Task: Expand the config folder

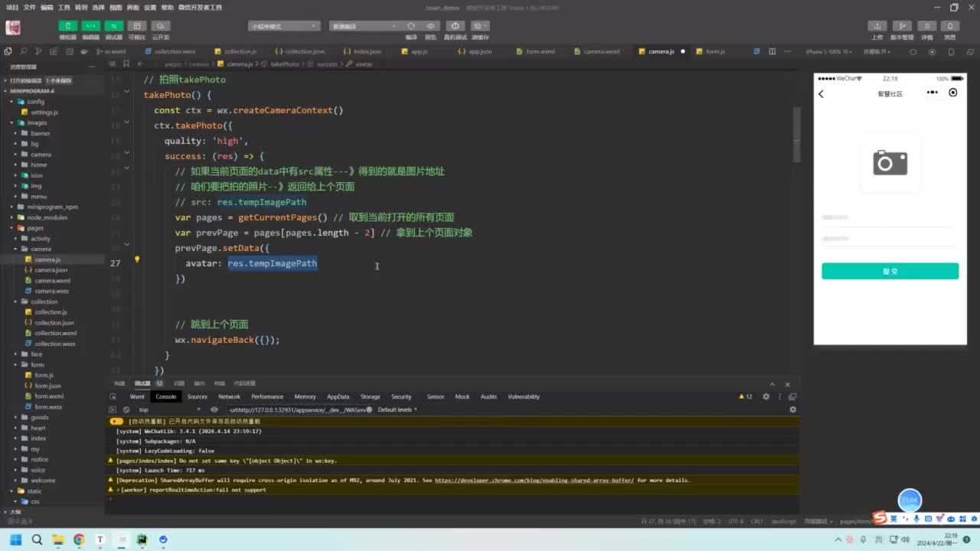Action: [35, 101]
